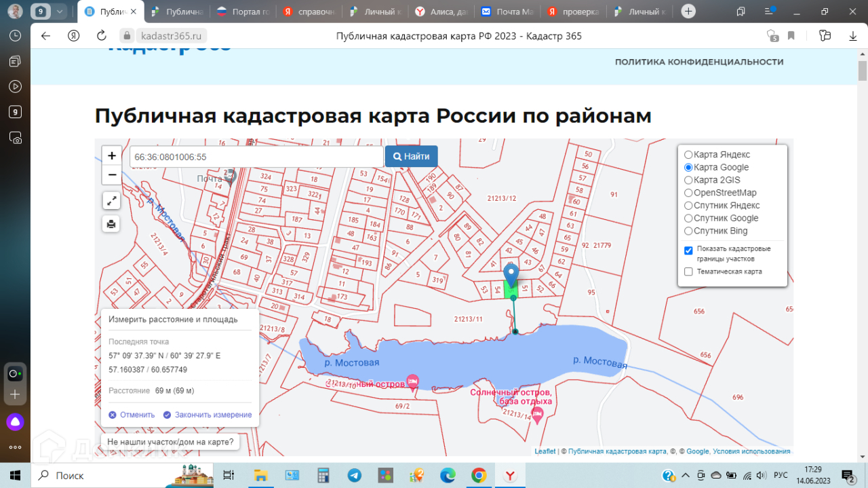
Task: Open the Не нашли участок/дом на карте panel
Action: [x=170, y=443]
